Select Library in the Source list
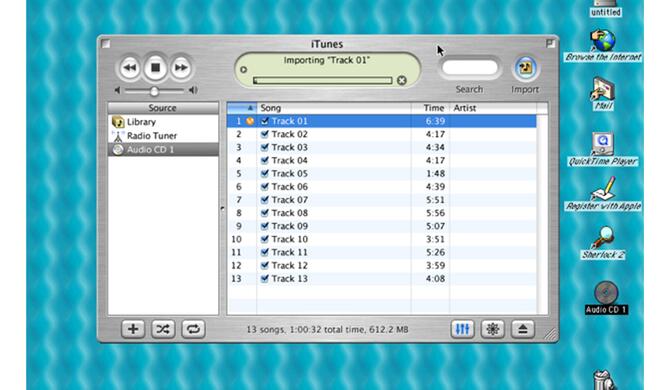Screen dimensions: 660x390 tap(163, 122)
